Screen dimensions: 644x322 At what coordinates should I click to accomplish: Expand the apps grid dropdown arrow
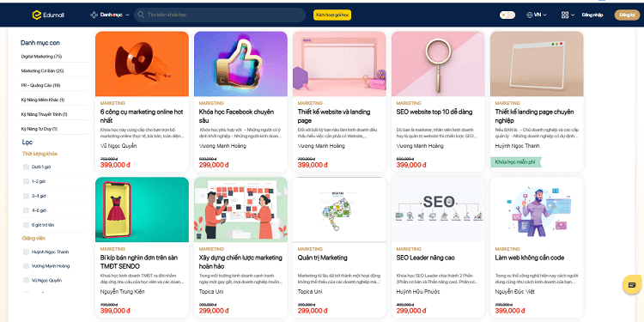point(573,15)
